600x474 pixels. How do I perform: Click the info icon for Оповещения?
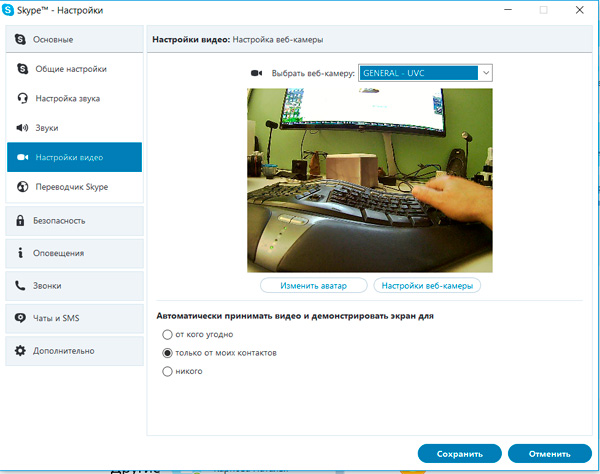tap(20, 253)
